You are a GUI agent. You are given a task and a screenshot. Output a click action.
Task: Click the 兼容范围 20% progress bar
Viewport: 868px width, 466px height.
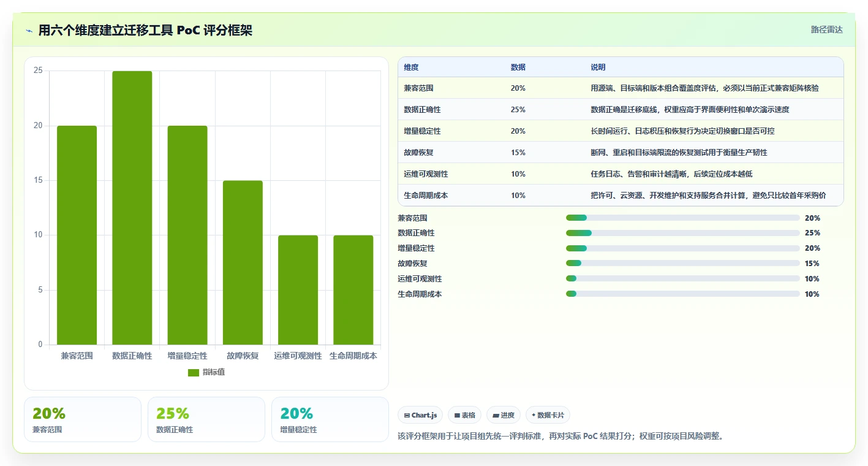(683, 218)
